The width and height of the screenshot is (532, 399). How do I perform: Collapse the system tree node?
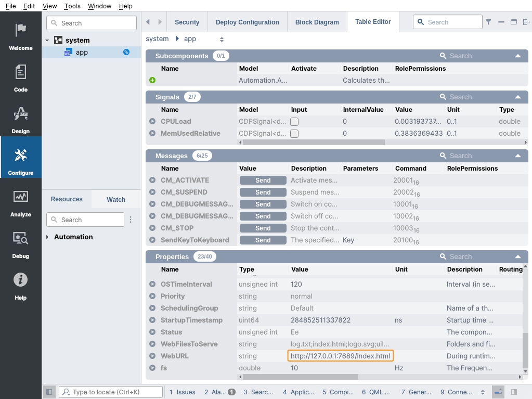tap(47, 41)
